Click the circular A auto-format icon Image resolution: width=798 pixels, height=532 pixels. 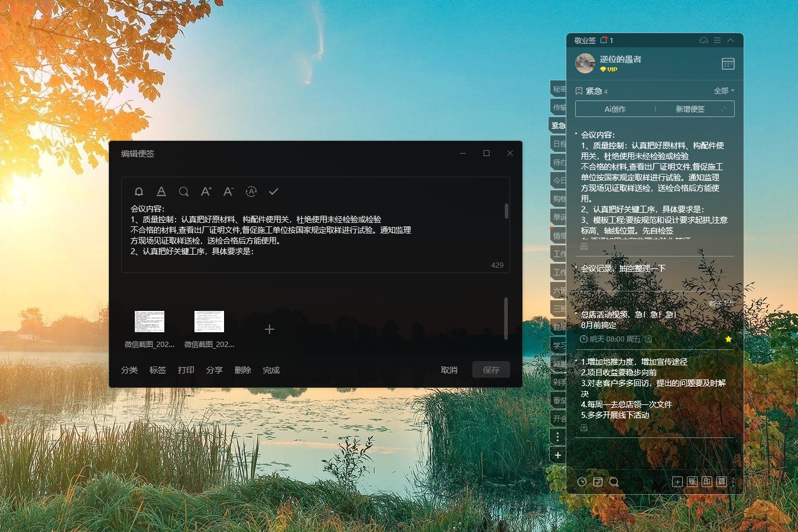[251, 192]
